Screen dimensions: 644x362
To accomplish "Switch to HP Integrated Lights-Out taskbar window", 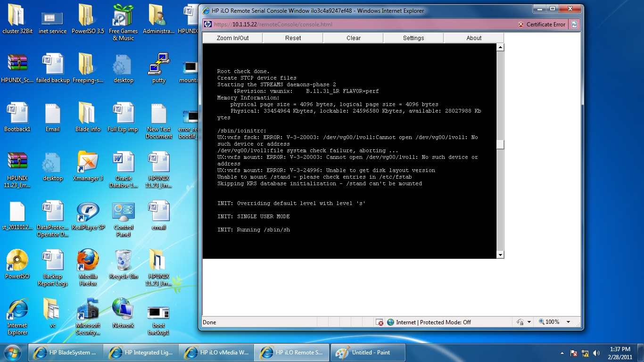I will (140, 353).
